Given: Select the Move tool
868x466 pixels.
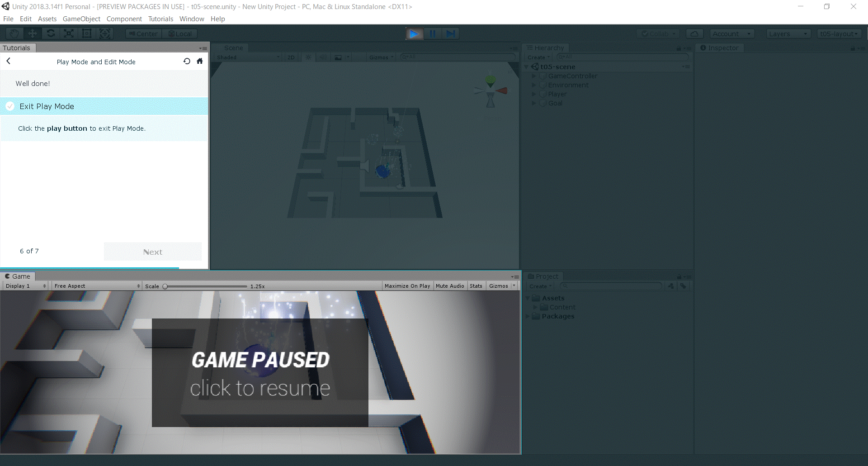Looking at the screenshot, I should (33, 33).
